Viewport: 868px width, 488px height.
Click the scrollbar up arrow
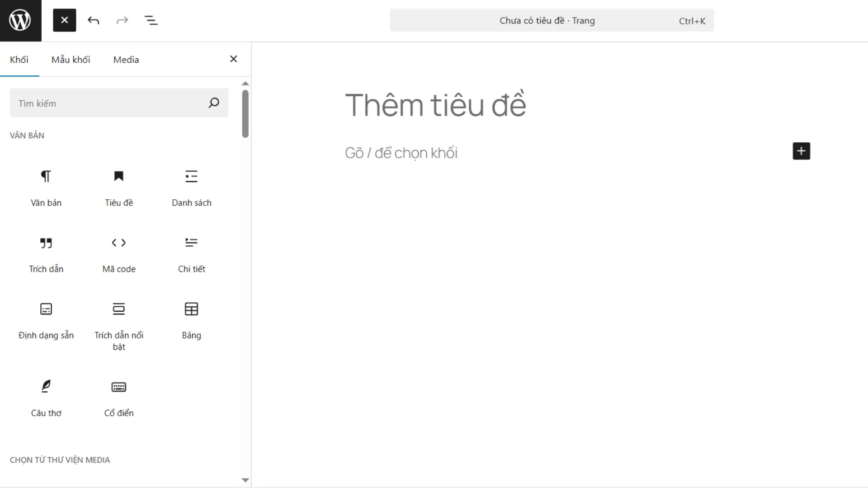tap(245, 84)
